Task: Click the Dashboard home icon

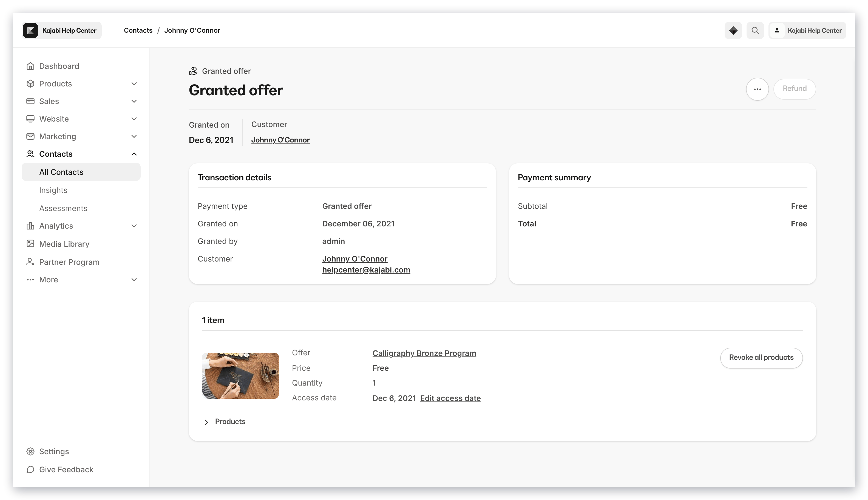Action: click(30, 66)
